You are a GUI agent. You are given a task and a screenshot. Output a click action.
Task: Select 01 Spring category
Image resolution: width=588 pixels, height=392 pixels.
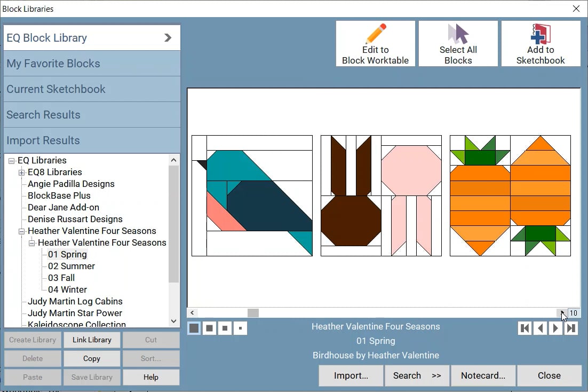(67, 254)
